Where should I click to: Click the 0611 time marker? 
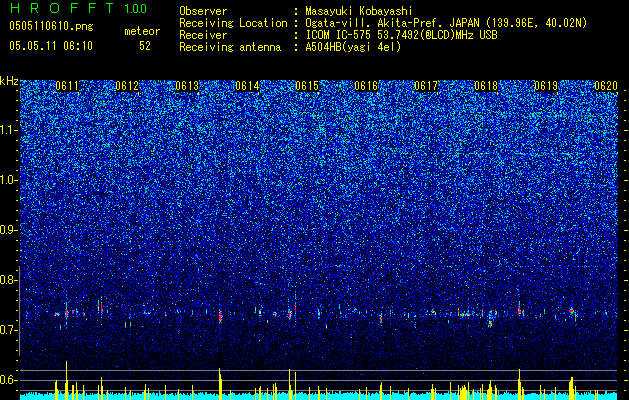pyautogui.click(x=67, y=86)
